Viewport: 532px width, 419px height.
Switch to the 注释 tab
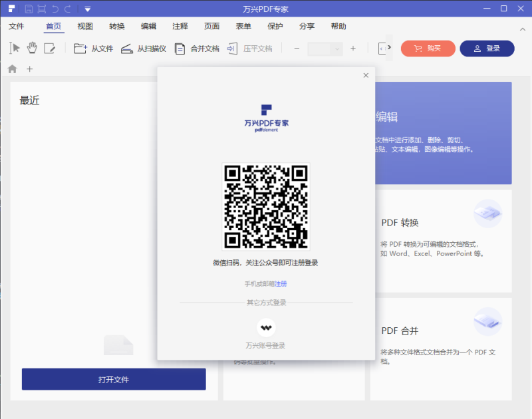click(x=180, y=27)
